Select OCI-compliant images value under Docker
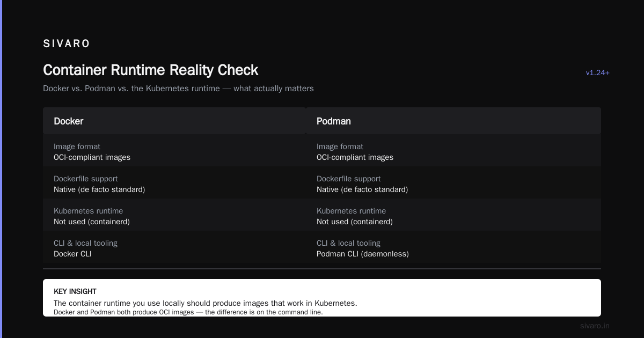The height and width of the screenshot is (338, 644). pyautogui.click(x=92, y=157)
